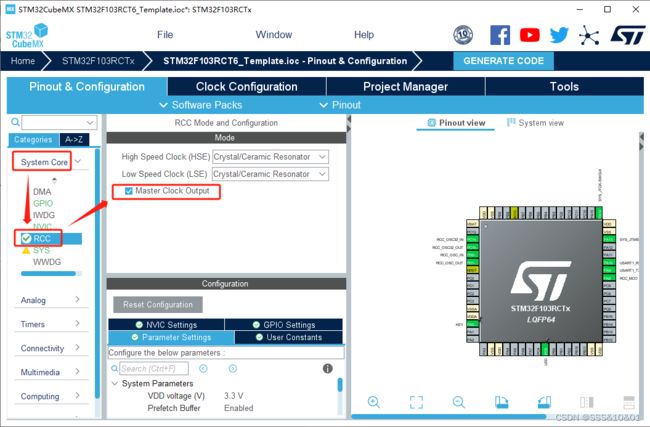Zoom out of the pinout view
The image size is (650, 427).
[x=458, y=402]
